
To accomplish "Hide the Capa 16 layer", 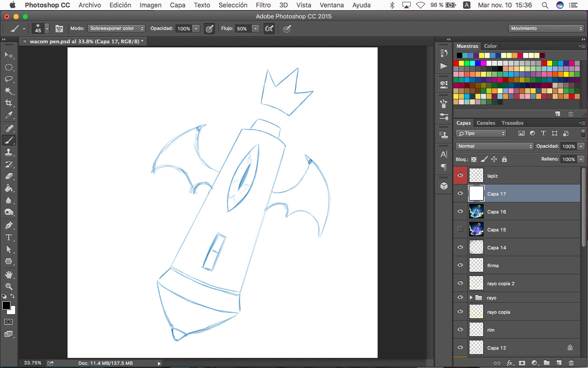I will pos(460,212).
